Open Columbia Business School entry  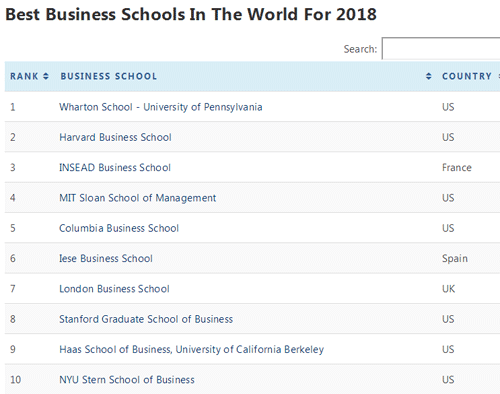pyautogui.click(x=119, y=228)
